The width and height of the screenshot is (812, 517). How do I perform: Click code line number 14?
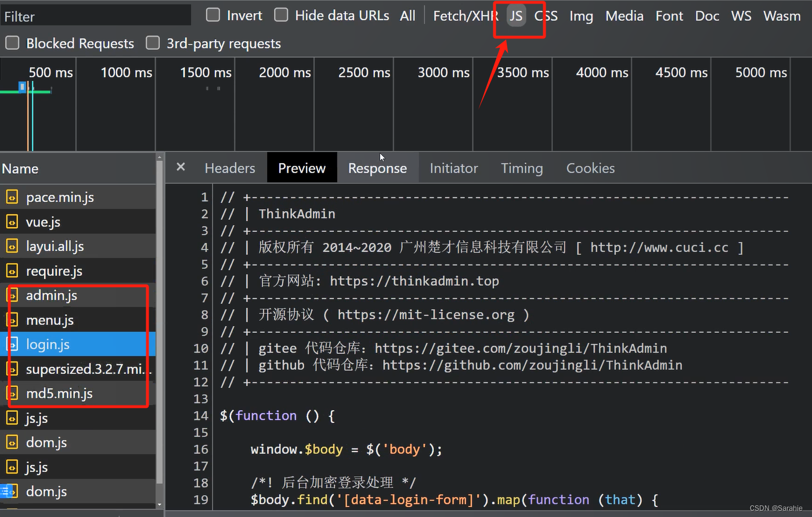pos(201,416)
